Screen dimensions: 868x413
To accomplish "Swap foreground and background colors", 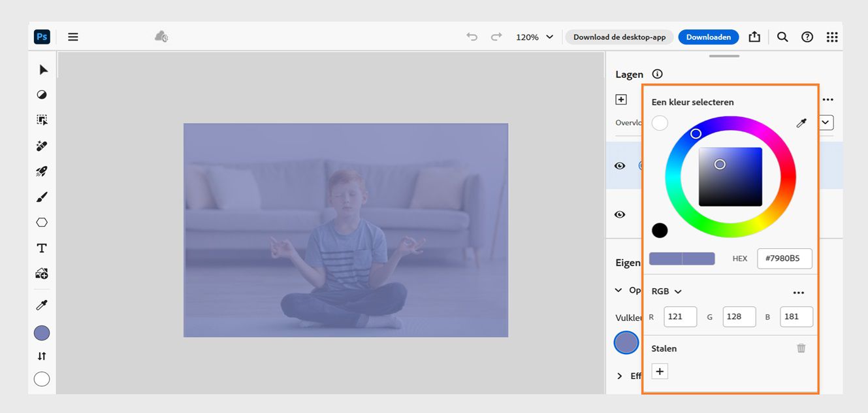I will click(42, 356).
